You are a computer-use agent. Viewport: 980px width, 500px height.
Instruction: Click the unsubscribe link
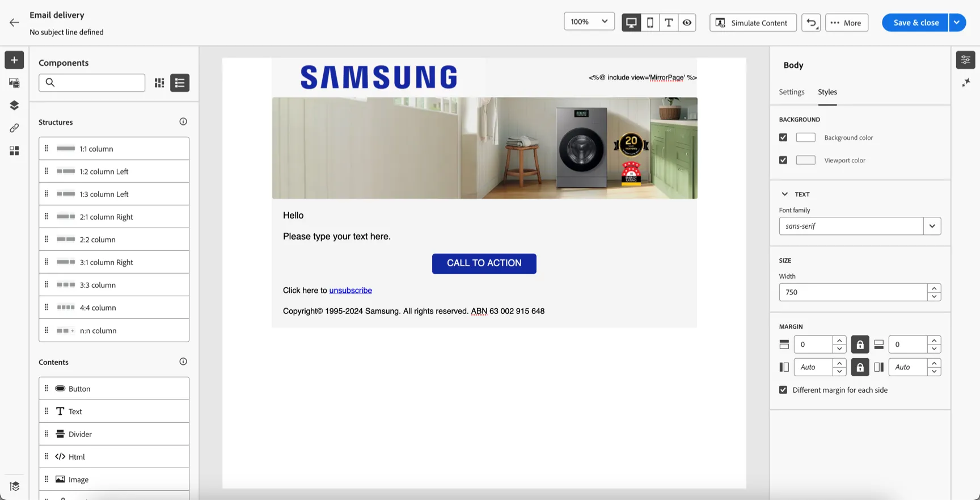pyautogui.click(x=350, y=291)
